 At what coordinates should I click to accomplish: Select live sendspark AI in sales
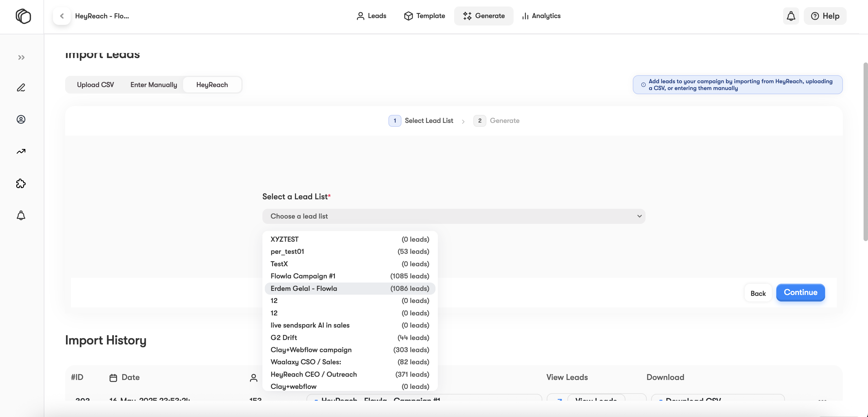tap(350, 325)
